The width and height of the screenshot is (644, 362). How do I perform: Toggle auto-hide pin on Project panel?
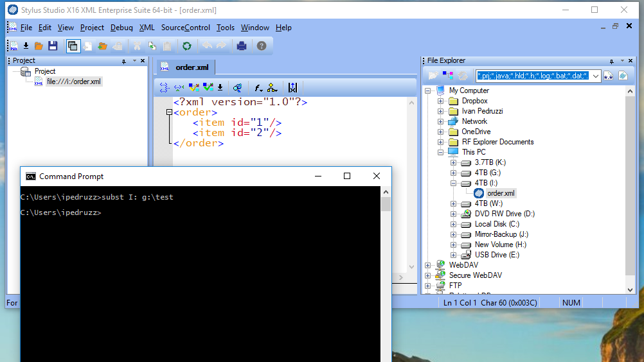coord(124,61)
